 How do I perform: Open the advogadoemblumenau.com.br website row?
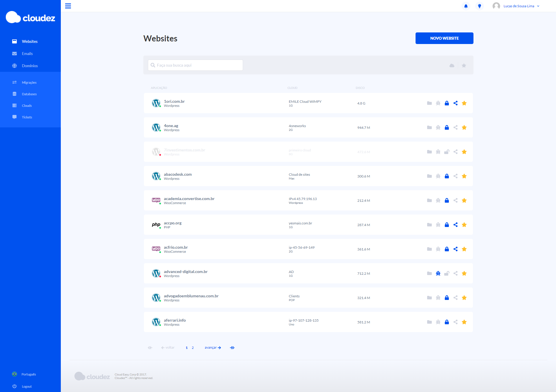click(308, 298)
